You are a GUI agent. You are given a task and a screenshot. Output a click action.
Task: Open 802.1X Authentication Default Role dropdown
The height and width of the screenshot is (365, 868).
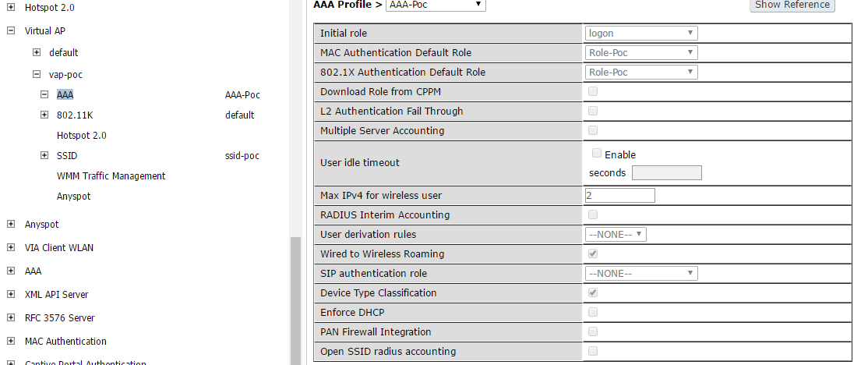click(641, 72)
